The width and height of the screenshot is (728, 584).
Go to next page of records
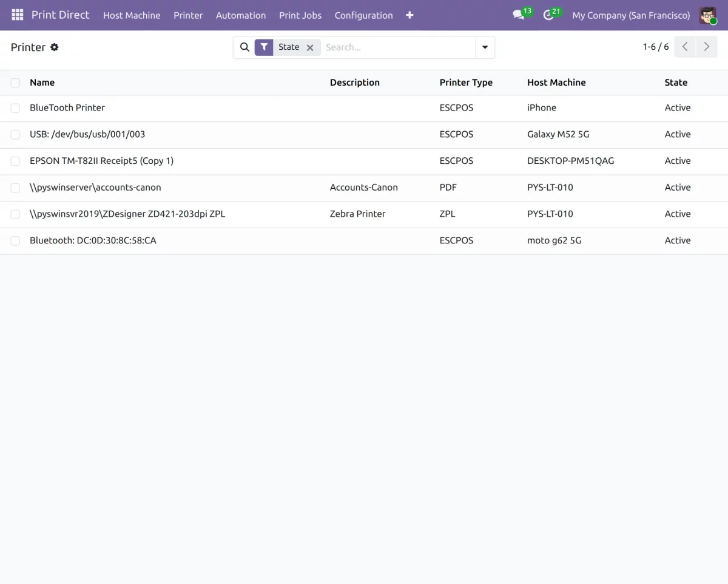tap(706, 47)
